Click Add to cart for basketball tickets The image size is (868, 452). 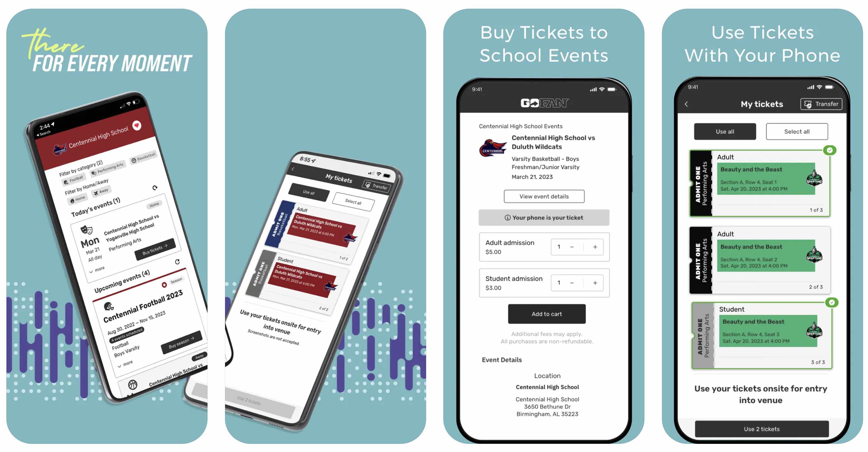546,313
